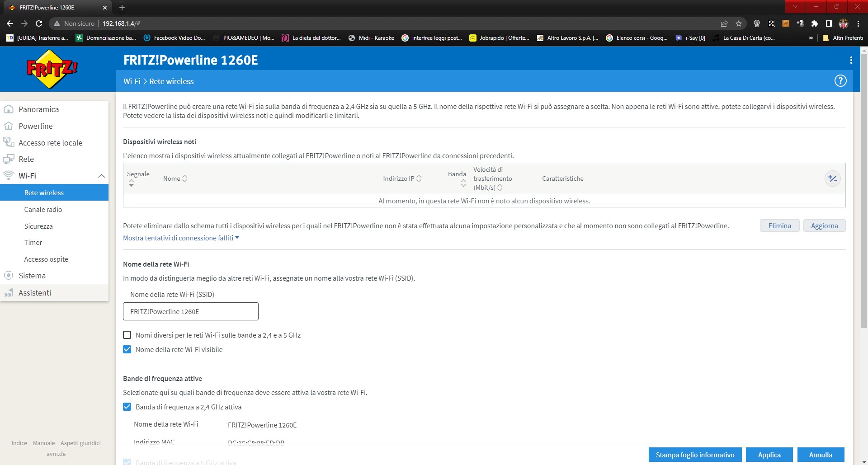868x465 pixels.
Task: Bookmark this page with star icon
Action: click(x=739, y=23)
